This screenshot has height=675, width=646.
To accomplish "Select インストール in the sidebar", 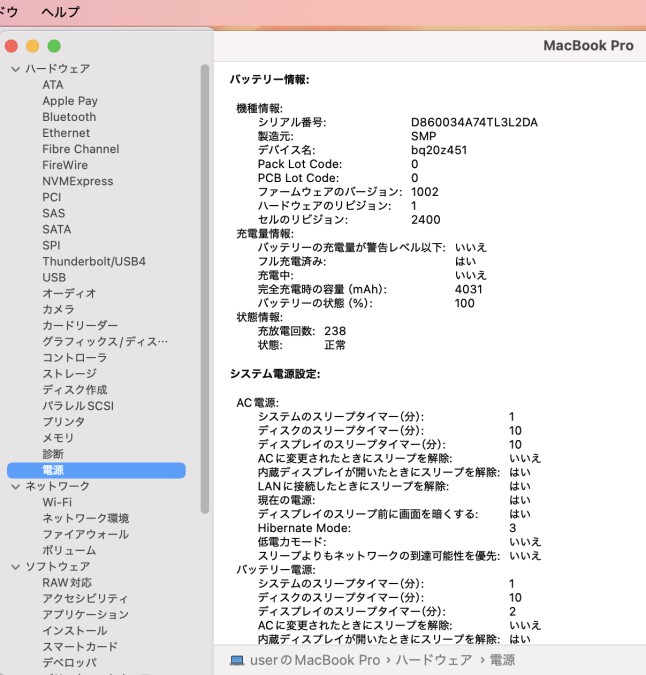I will [75, 631].
